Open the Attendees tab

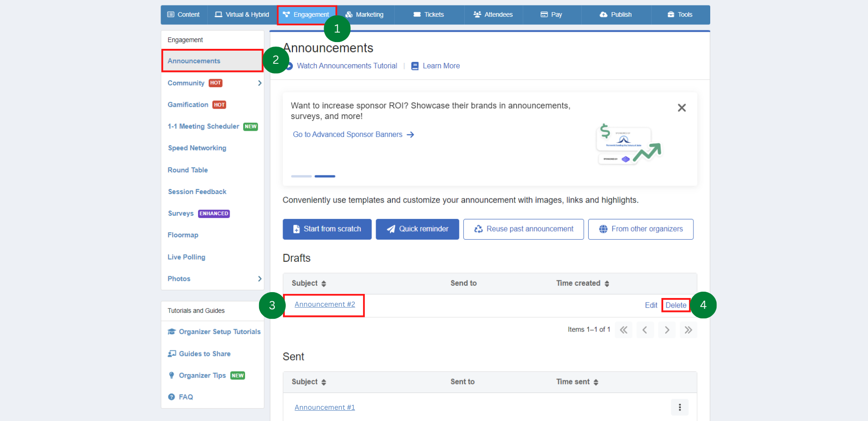tap(493, 14)
